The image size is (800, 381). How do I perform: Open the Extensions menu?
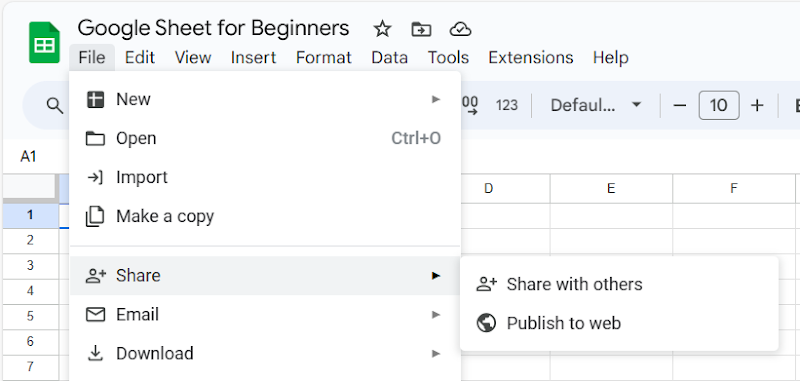pos(531,58)
